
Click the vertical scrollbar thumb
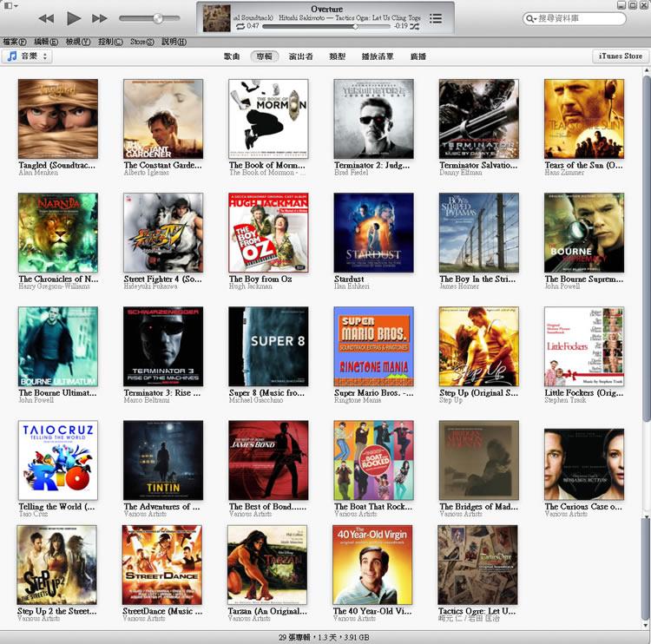[x=647, y=249]
